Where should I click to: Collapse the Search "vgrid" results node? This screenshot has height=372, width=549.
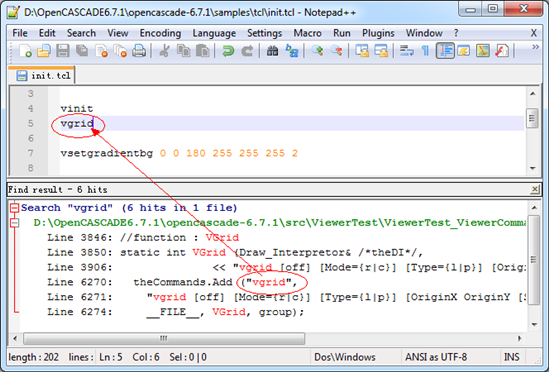[x=14, y=208]
